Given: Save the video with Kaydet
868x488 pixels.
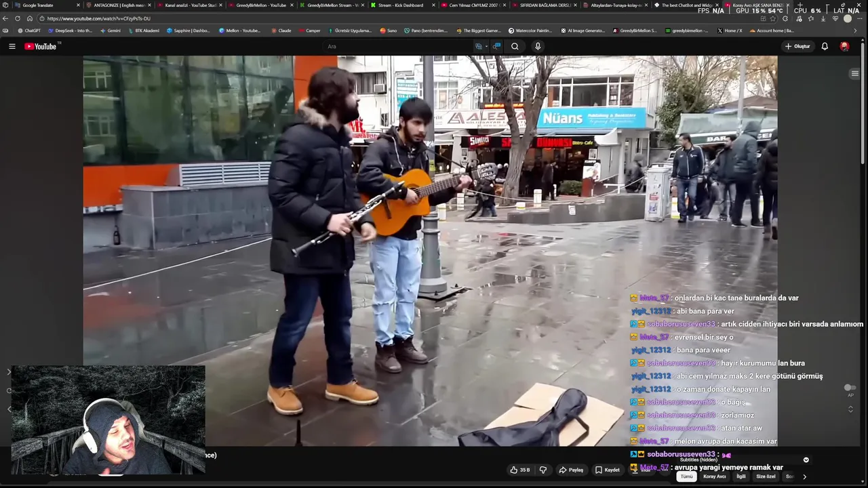Looking at the screenshot, I should [608, 470].
